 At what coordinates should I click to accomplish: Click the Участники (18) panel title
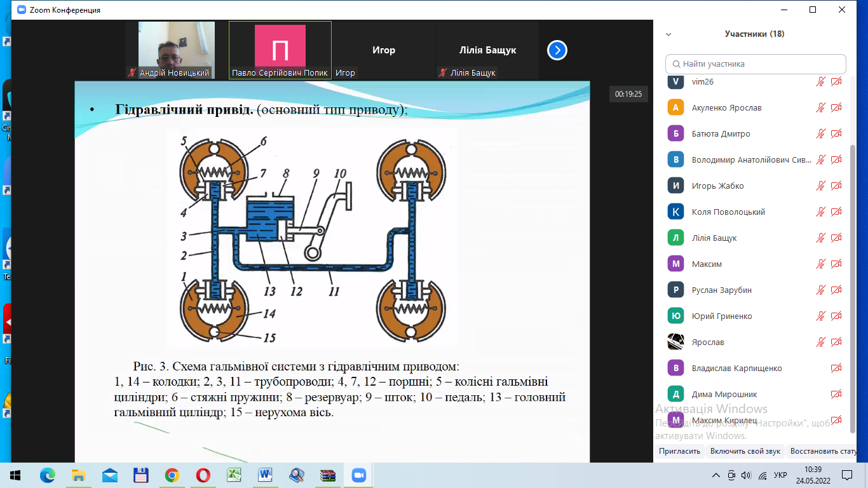754,34
